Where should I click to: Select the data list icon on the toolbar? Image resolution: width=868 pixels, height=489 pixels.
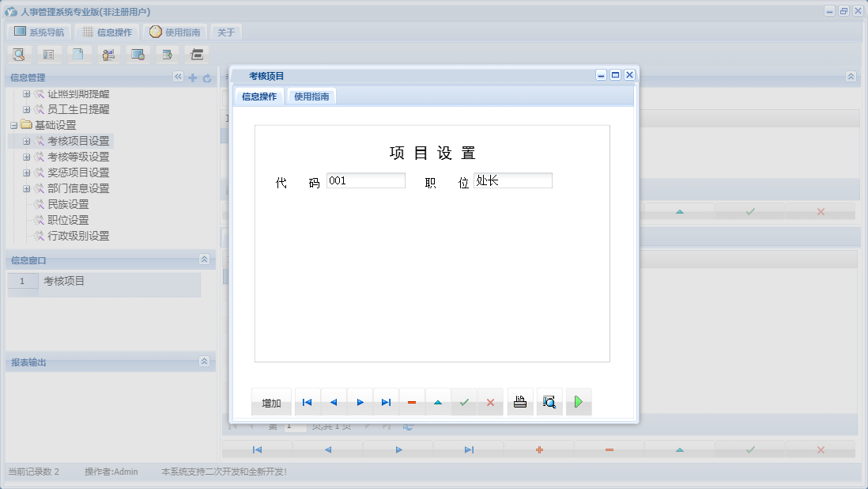point(48,54)
